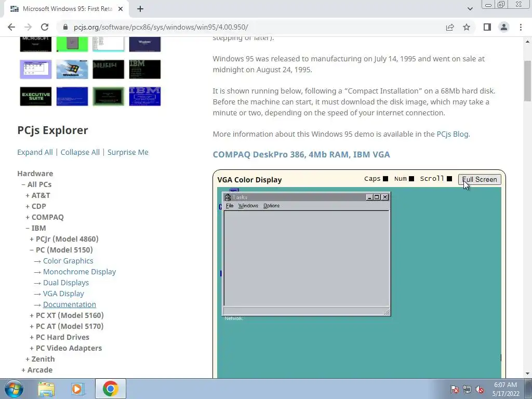Expand PCjr (Model 4860) node

32,239
